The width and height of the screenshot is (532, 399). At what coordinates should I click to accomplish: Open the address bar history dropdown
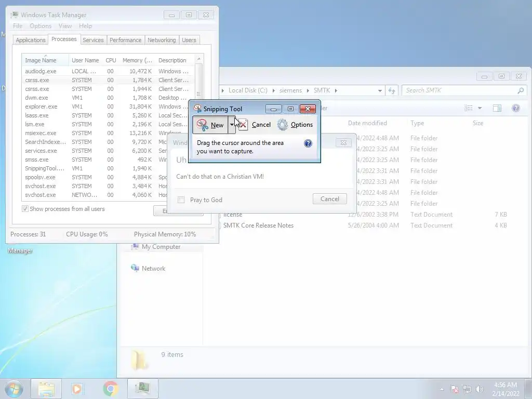380,90
